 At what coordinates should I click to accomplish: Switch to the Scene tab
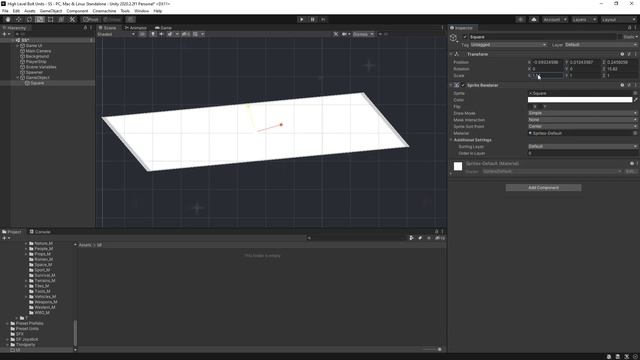(x=108, y=28)
